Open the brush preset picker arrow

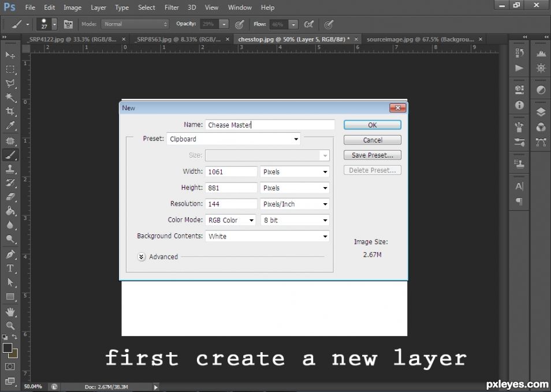54,24
